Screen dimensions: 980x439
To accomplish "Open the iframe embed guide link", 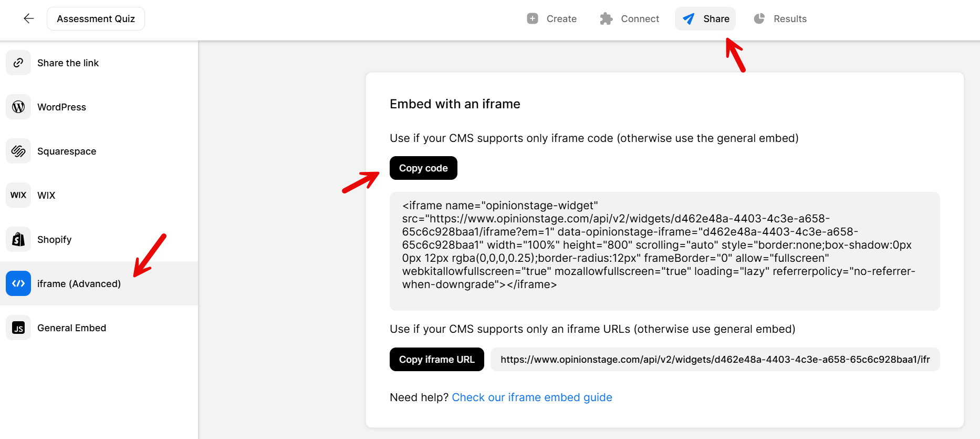I will pos(532,397).
